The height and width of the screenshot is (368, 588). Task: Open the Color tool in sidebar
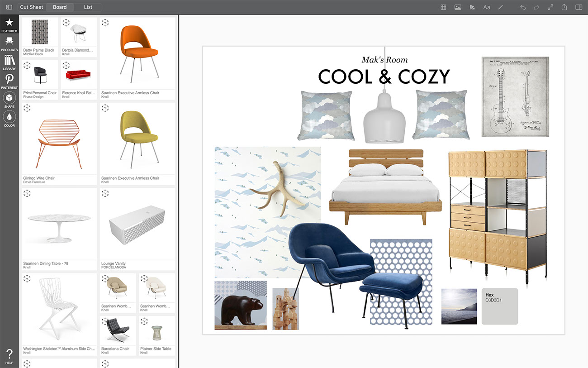coord(9,119)
